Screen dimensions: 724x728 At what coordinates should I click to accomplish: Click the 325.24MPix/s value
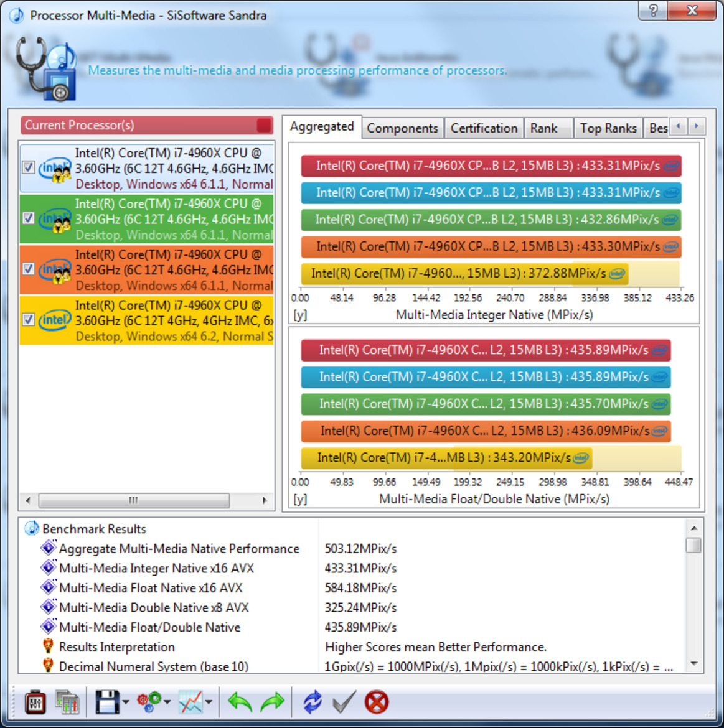tap(361, 608)
